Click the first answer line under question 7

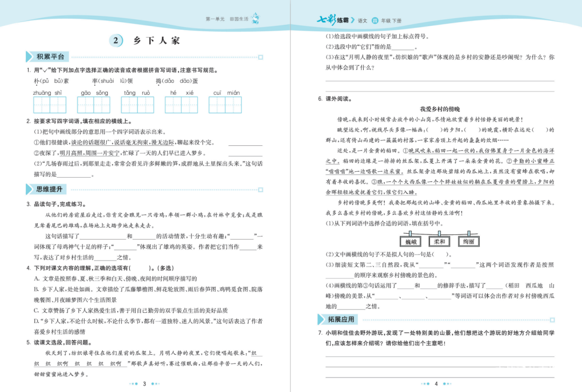(440, 356)
